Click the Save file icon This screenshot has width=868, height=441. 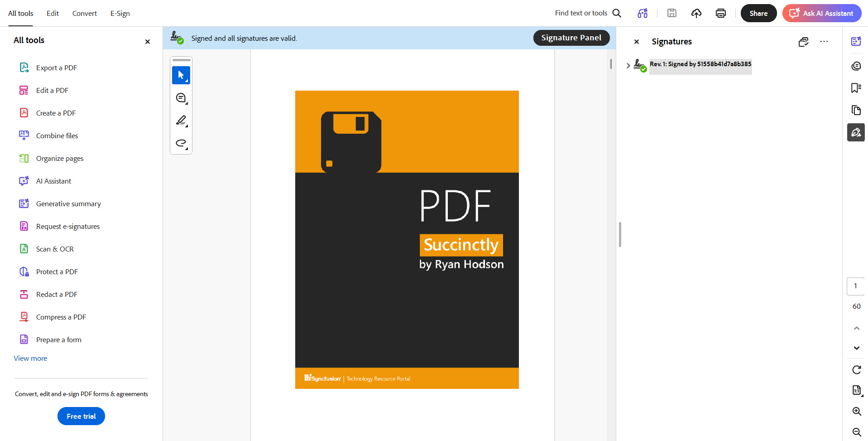tap(672, 13)
